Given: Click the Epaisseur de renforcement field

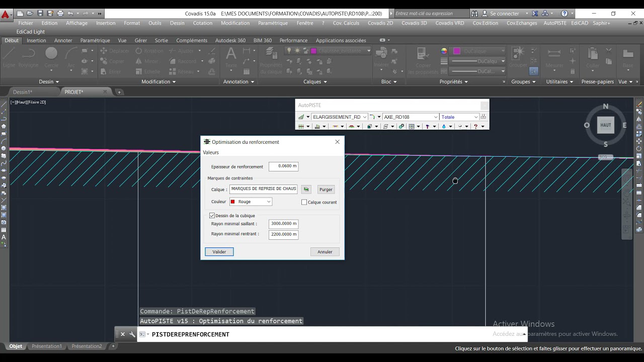Looking at the screenshot, I should coord(283,166).
